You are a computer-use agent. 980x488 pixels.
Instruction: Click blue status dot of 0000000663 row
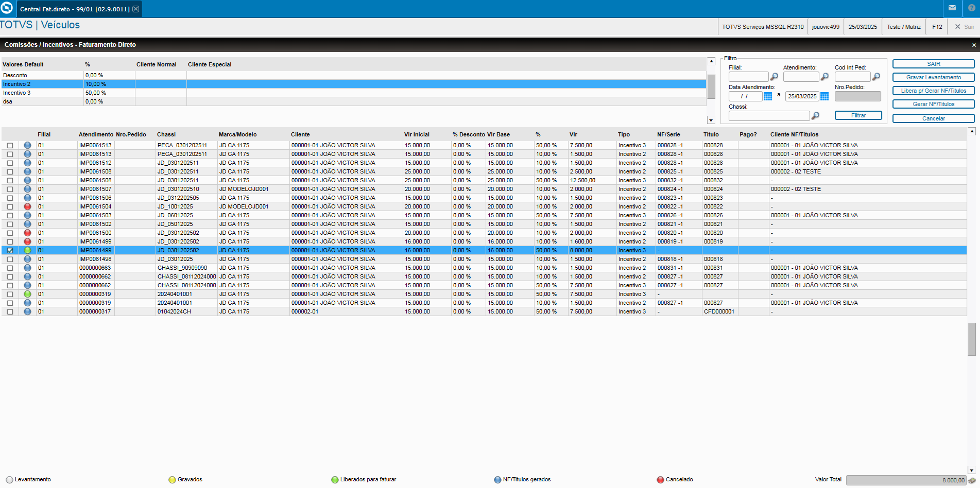pyautogui.click(x=27, y=268)
